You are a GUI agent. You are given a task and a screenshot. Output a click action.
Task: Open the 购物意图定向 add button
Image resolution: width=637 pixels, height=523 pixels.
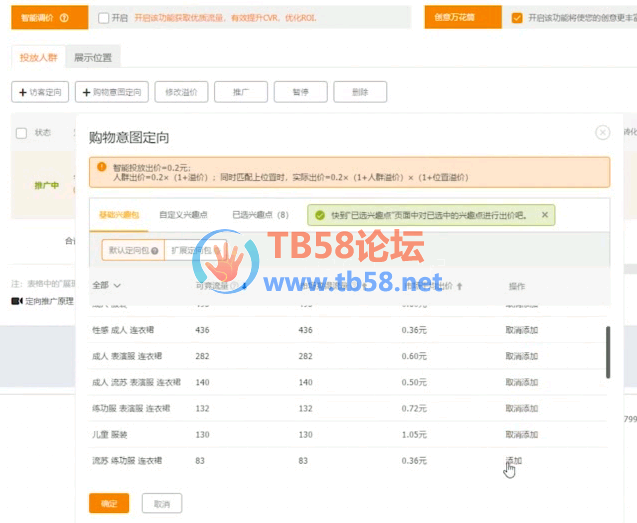(111, 92)
